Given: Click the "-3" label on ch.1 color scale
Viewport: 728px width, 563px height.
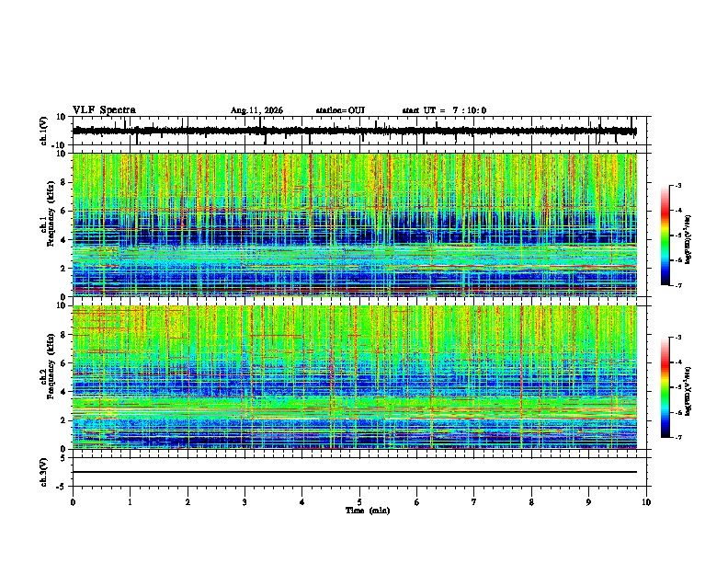Looking at the screenshot, I should click(x=677, y=186).
